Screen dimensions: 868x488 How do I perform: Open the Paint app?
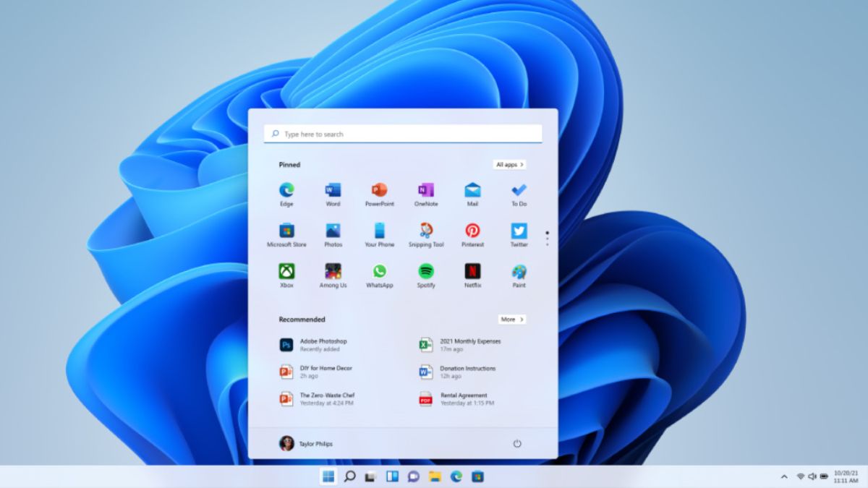(519, 275)
